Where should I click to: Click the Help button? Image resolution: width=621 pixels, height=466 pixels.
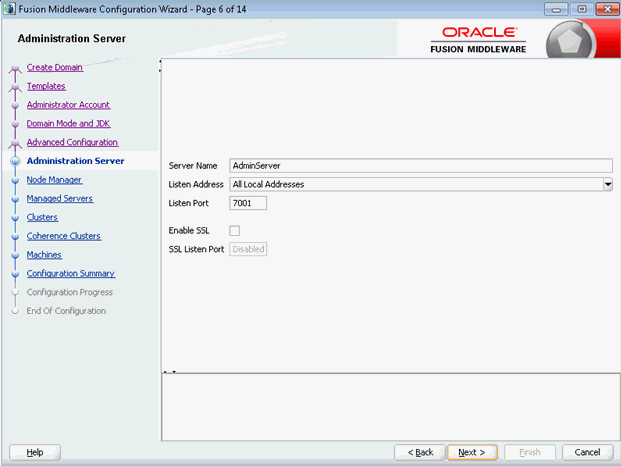pyautogui.click(x=35, y=452)
